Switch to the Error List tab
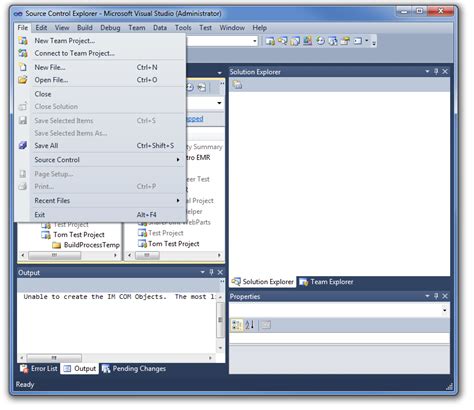 39,369
